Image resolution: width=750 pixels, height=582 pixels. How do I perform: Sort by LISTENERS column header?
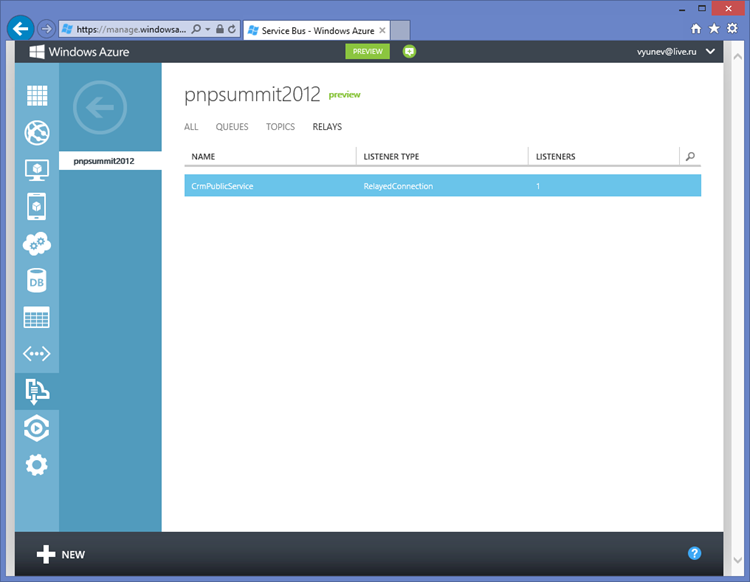tap(555, 156)
